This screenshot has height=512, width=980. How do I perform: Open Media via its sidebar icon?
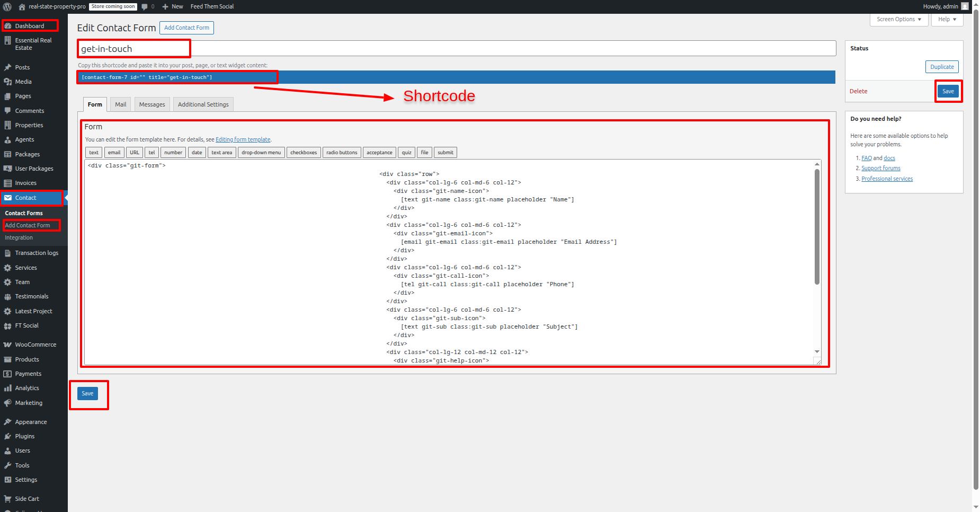(7, 82)
